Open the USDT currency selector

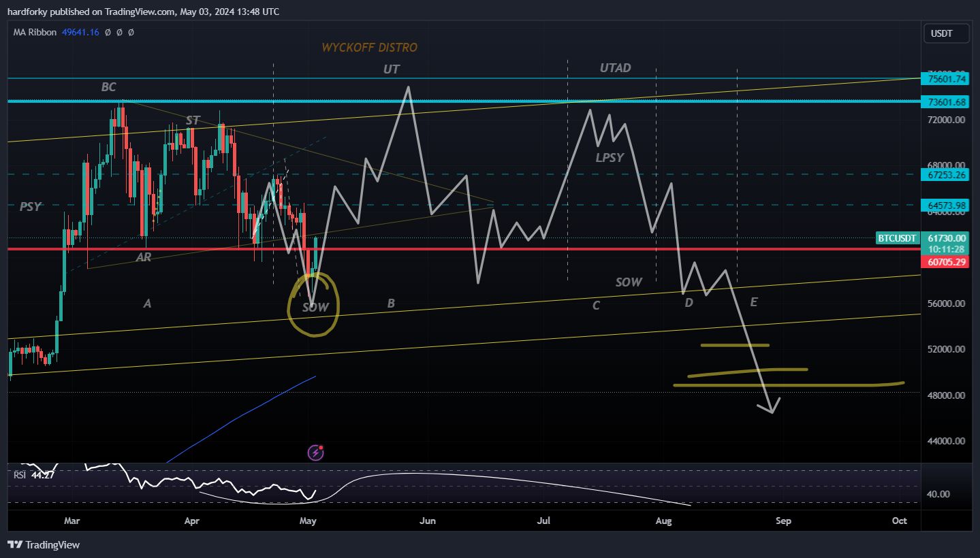pyautogui.click(x=946, y=33)
